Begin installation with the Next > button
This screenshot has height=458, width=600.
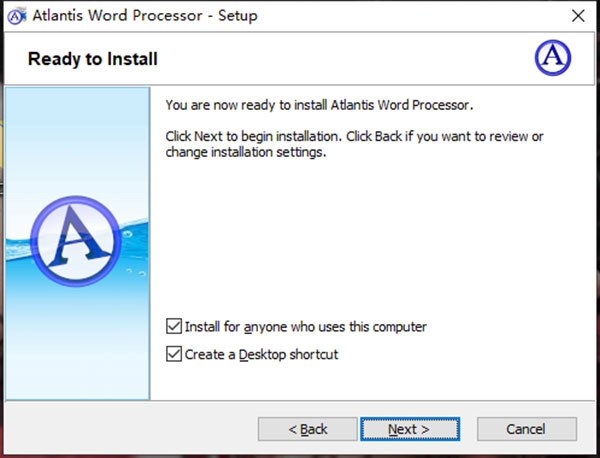click(410, 429)
